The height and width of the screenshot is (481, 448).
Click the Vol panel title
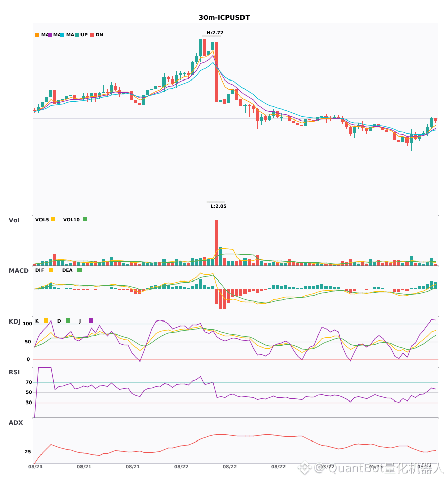click(14, 220)
